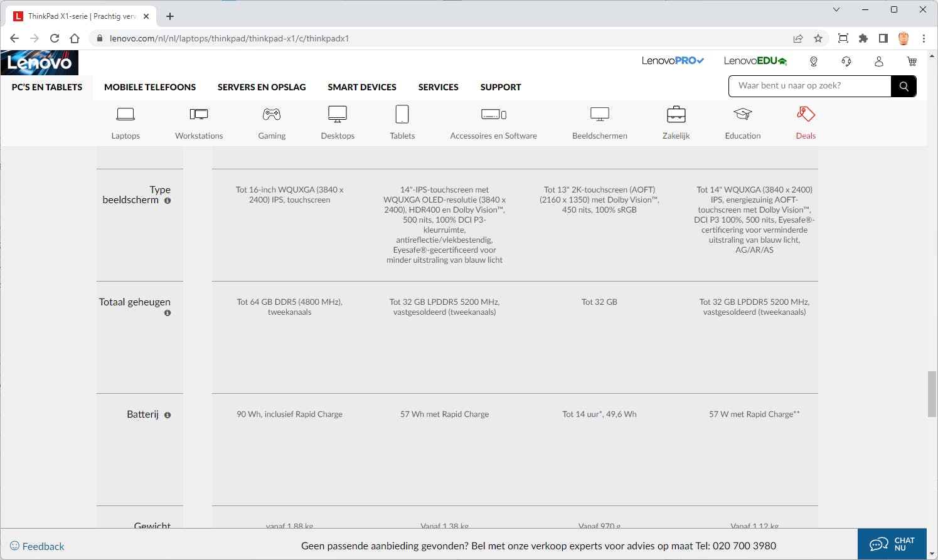
Task: Show info for Totaal geheugen
Action: click(x=168, y=313)
